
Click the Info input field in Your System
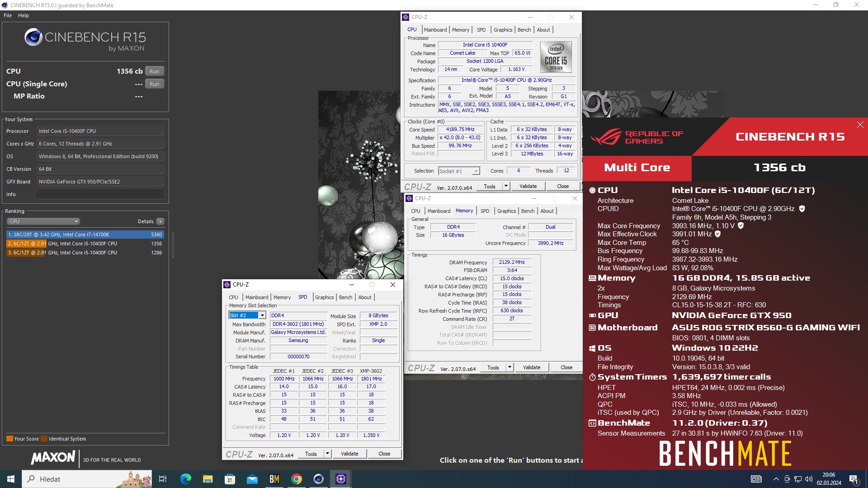pos(100,194)
